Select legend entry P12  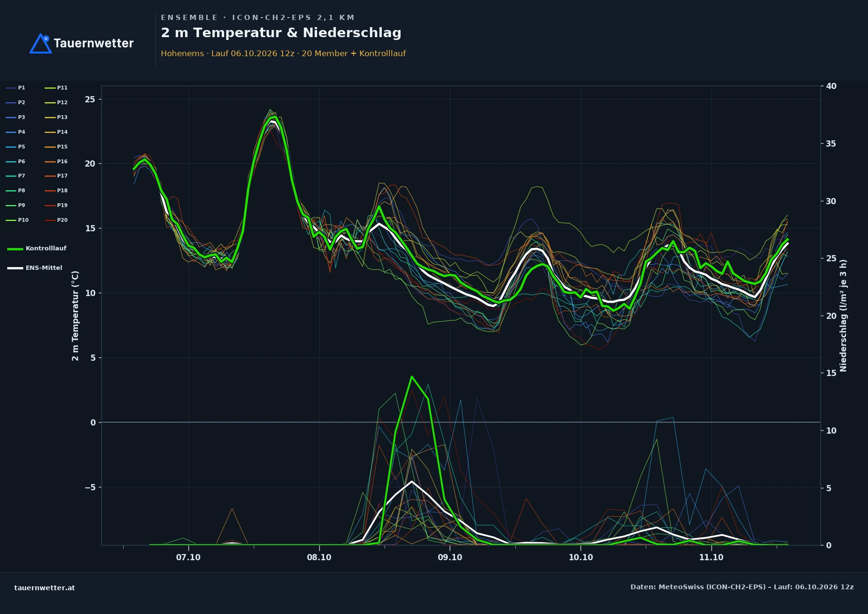(56, 102)
